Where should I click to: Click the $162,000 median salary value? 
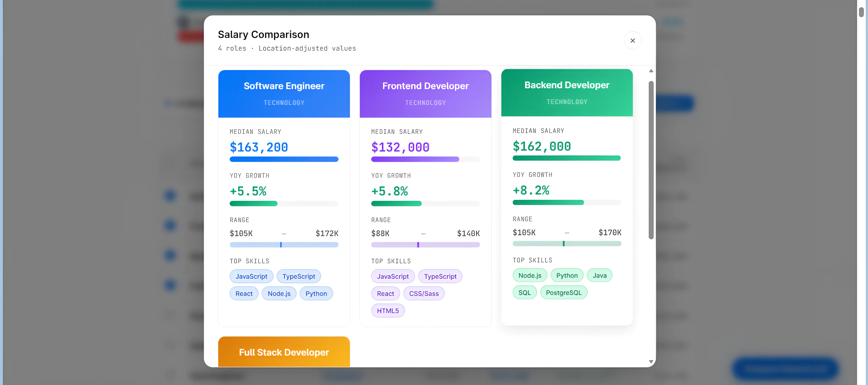[x=542, y=146]
